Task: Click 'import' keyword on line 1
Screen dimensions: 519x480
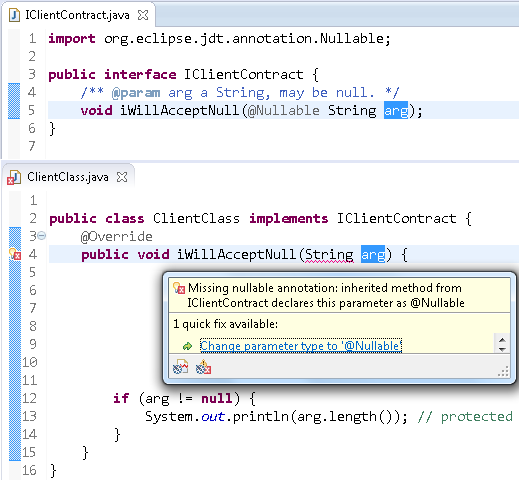Action: pyautogui.click(x=72, y=39)
